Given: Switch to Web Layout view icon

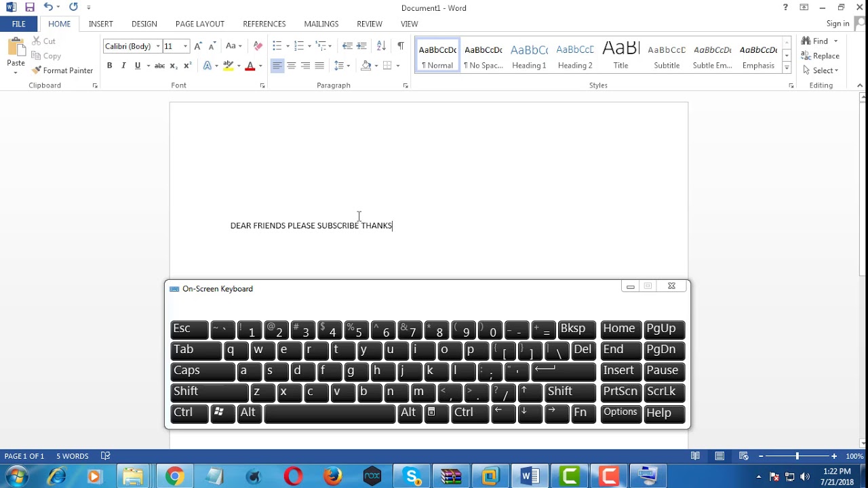Looking at the screenshot, I should pyautogui.click(x=744, y=456).
